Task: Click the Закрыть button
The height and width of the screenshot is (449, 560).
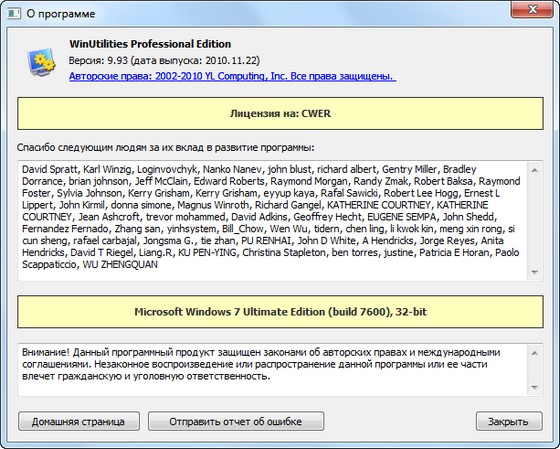Action: pos(509,421)
